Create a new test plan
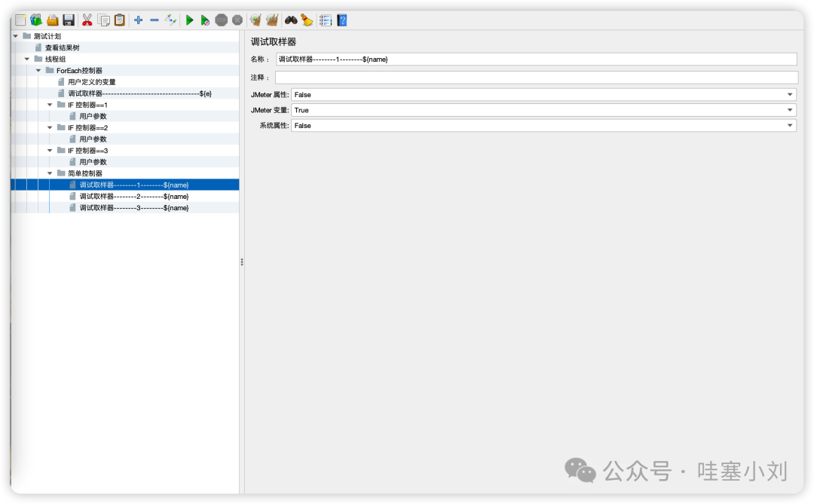 [x=20, y=20]
